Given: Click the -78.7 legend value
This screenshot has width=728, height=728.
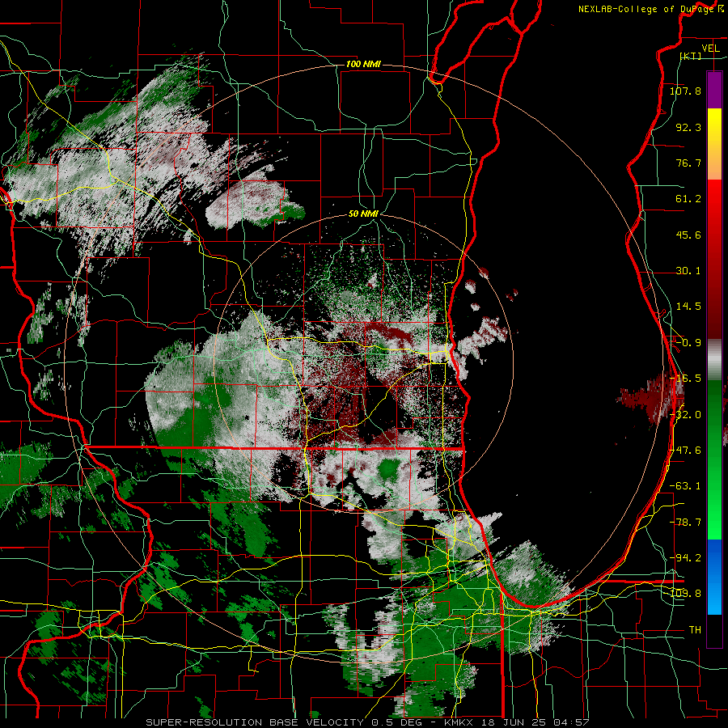Looking at the screenshot, I should [x=685, y=523].
